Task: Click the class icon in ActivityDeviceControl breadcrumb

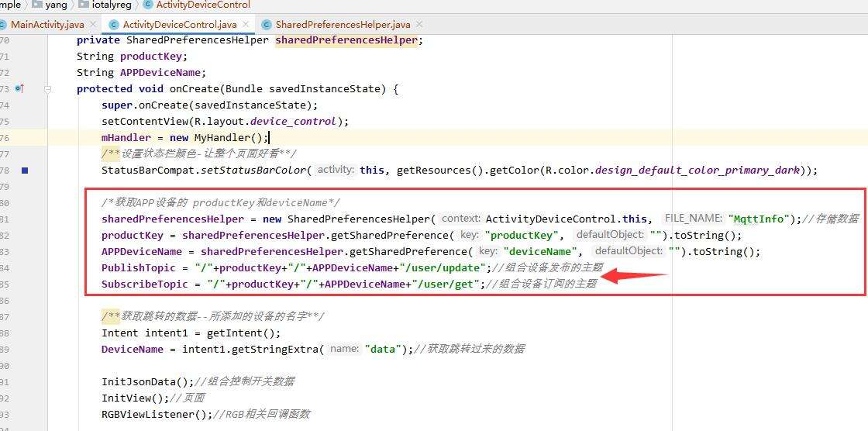Action: [148, 5]
